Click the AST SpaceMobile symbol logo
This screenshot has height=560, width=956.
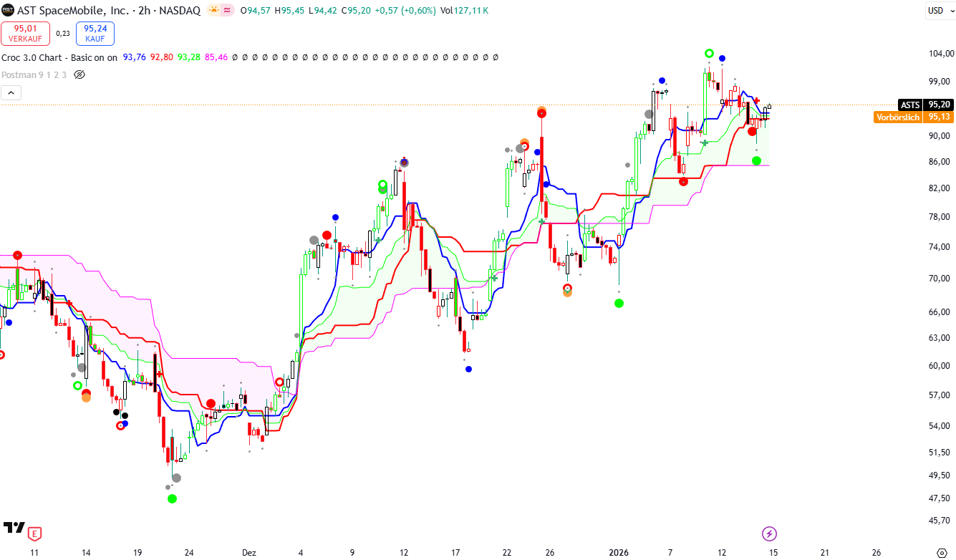(7, 11)
